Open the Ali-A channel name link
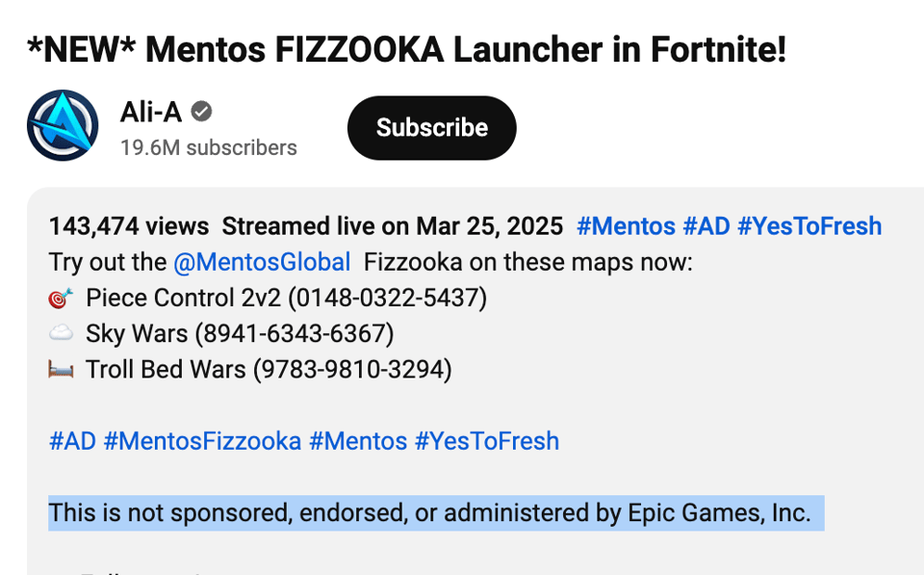The width and height of the screenshot is (924, 575). click(150, 113)
